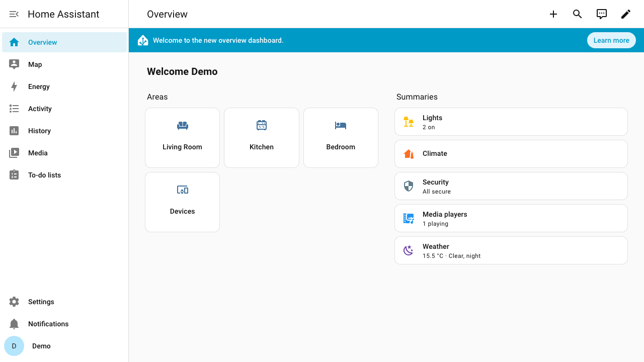Open History from the sidebar
Image resolution: width=644 pixels, height=362 pixels.
coord(64,131)
